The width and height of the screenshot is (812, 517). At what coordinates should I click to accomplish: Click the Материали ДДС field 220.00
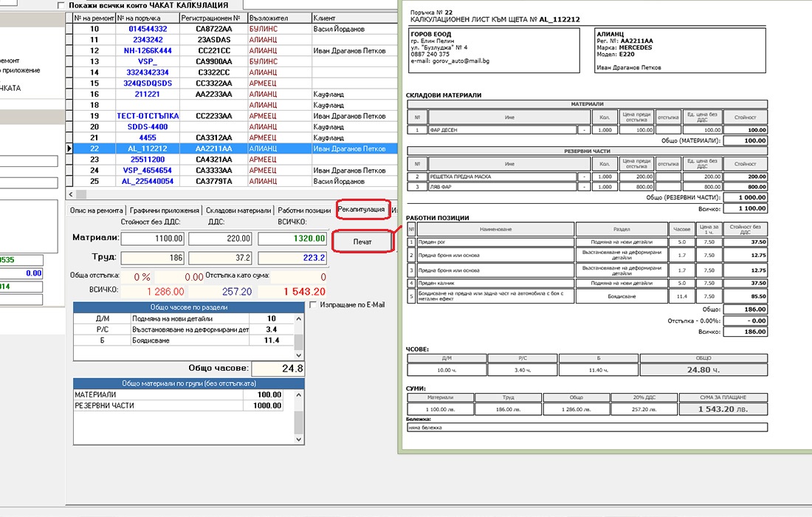[x=220, y=239]
